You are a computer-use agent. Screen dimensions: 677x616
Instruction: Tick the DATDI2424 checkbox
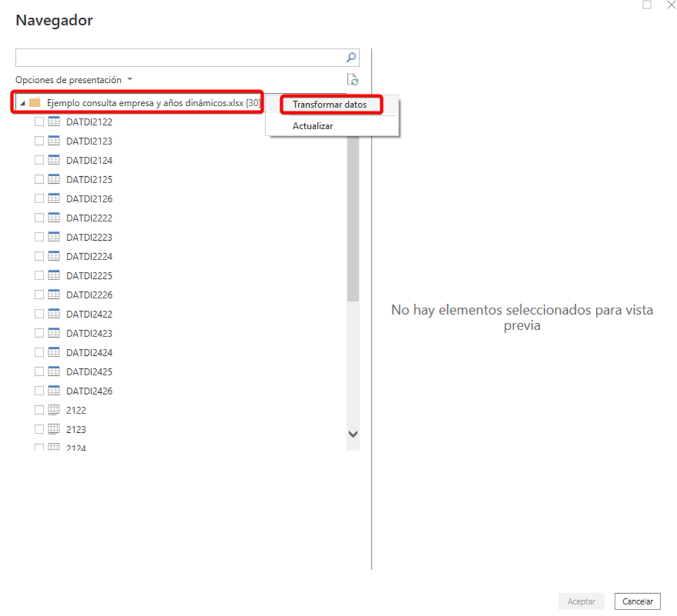[39, 352]
